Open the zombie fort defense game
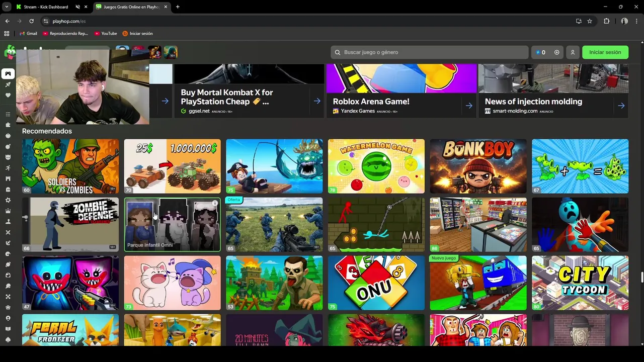Viewport: 644px width, 362px height. tap(274, 283)
